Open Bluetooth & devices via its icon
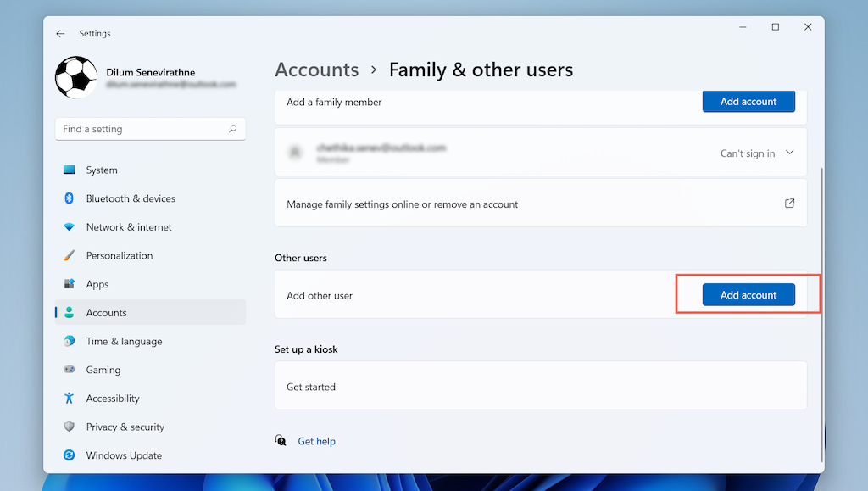Image resolution: width=868 pixels, height=491 pixels. click(70, 198)
